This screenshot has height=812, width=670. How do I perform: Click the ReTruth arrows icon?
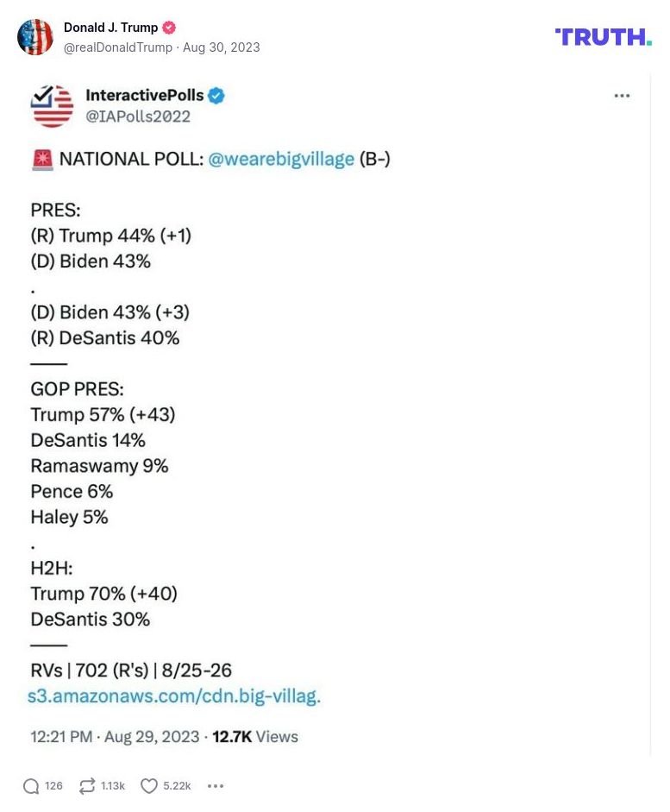tap(86, 786)
